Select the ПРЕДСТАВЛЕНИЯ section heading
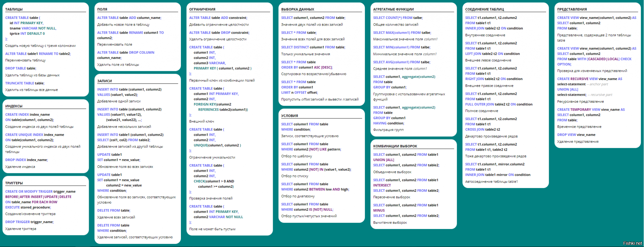Image resolution: width=644 pixels, height=247 pixels. click(572, 9)
